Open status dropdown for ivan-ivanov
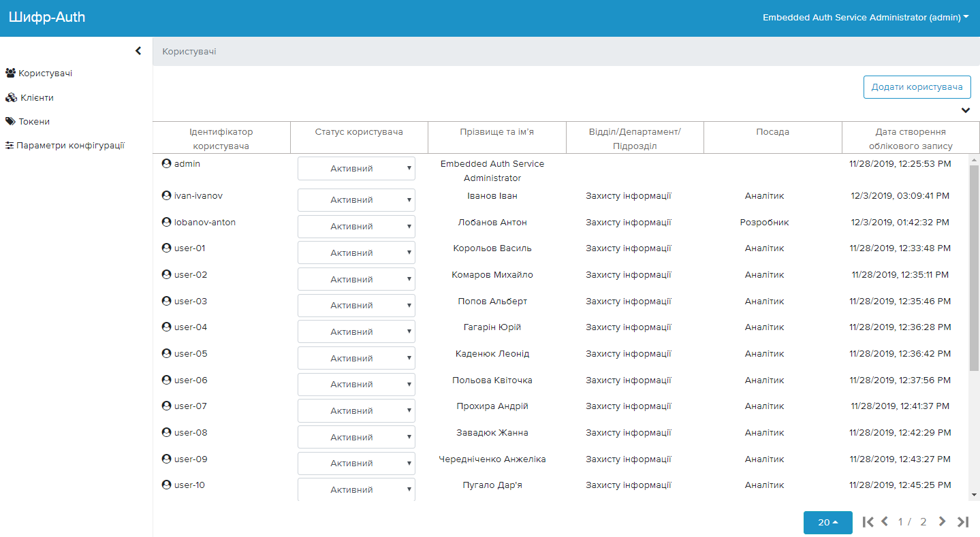The width and height of the screenshot is (980, 537). pyautogui.click(x=356, y=199)
